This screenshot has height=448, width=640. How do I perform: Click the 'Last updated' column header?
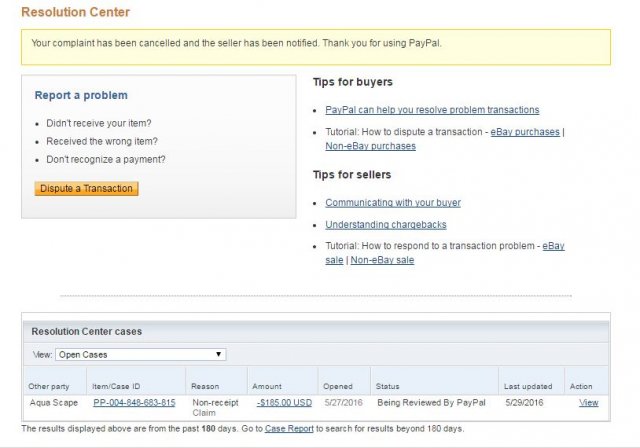(527, 385)
